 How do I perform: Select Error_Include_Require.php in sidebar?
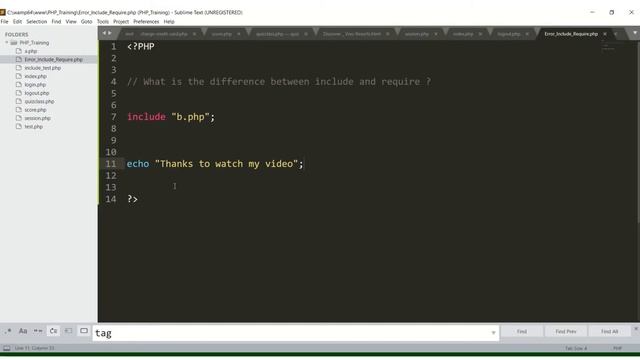pos(53,60)
